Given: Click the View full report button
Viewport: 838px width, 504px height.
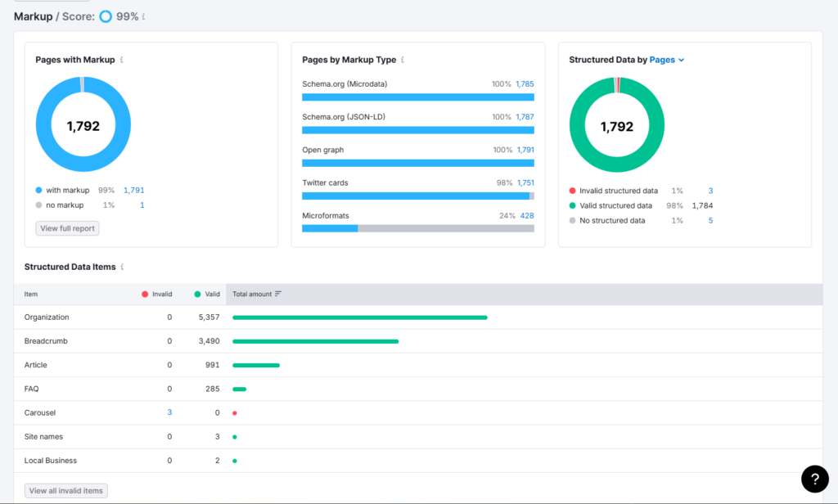Looking at the screenshot, I should coord(67,228).
